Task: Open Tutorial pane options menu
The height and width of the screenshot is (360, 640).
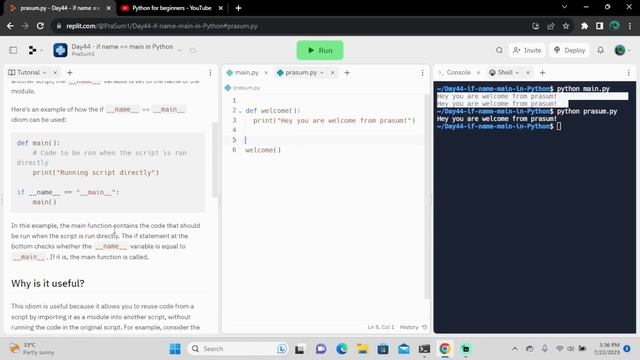Action: (x=210, y=73)
